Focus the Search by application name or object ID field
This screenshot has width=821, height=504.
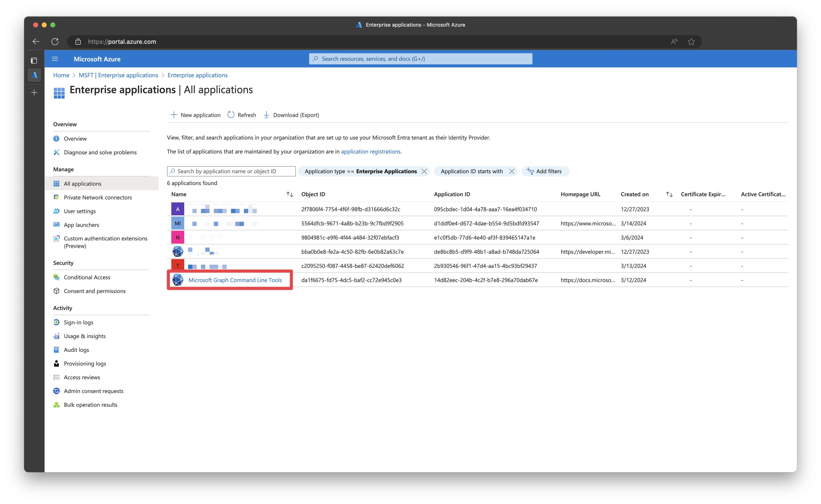point(231,171)
